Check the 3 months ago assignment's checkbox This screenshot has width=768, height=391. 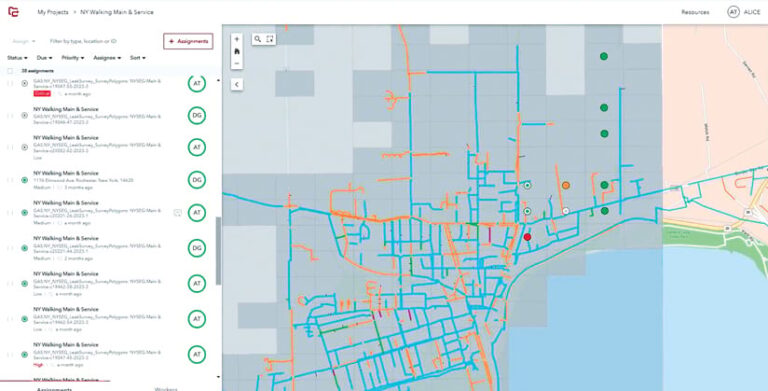(10, 180)
